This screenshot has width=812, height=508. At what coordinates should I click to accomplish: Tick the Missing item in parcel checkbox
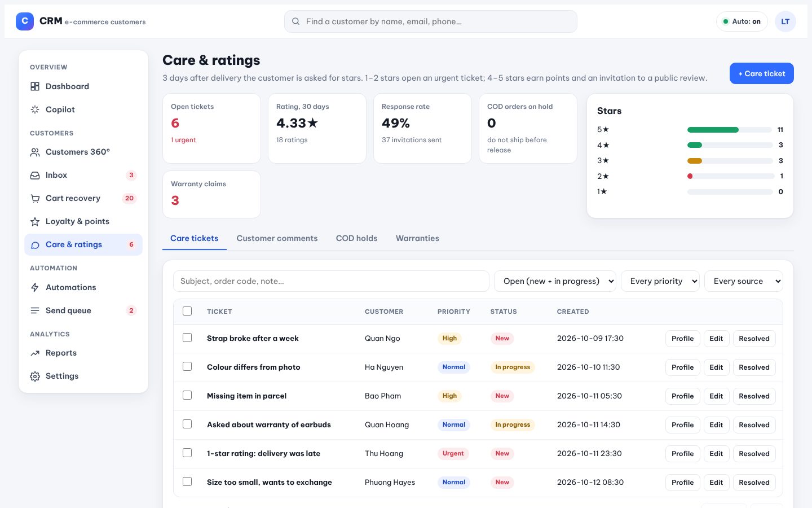(187, 395)
